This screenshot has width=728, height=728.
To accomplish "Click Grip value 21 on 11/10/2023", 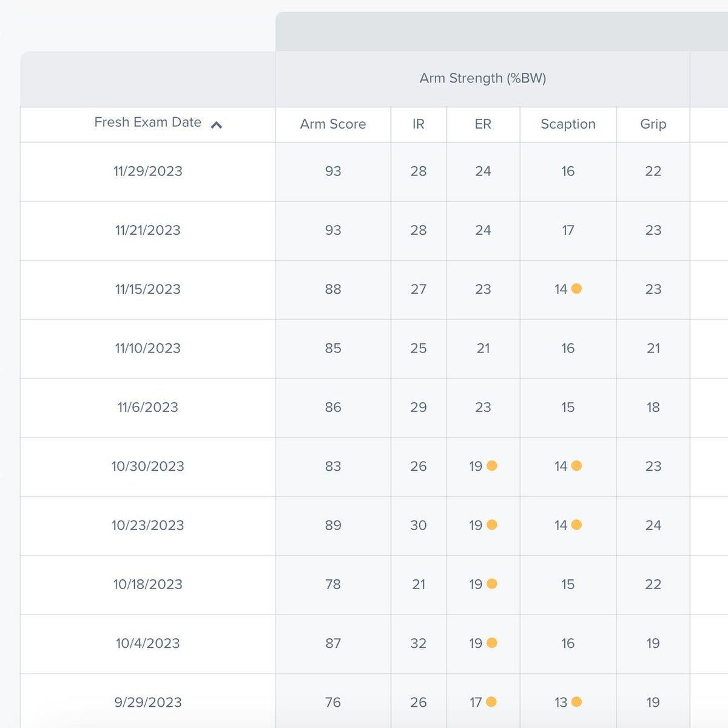I will (x=653, y=349).
